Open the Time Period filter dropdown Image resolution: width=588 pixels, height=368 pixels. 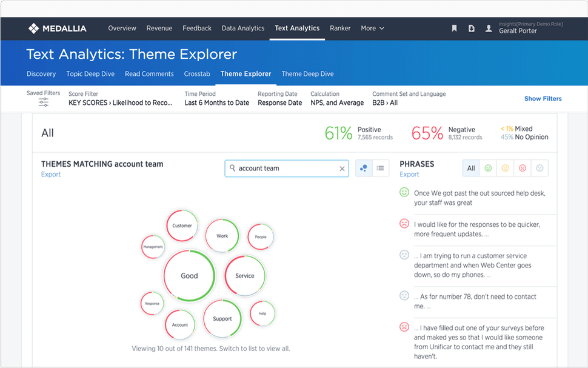216,102
